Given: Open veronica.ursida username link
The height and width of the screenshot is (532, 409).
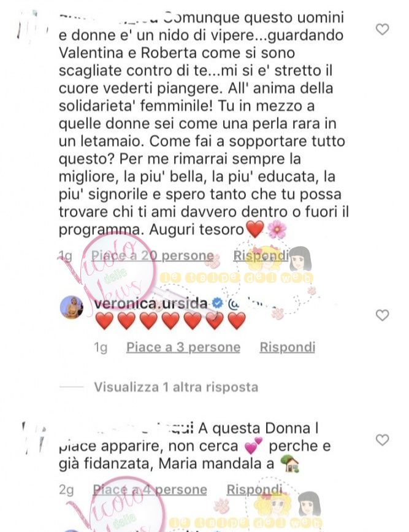Looking at the screenshot, I should tap(151, 303).
